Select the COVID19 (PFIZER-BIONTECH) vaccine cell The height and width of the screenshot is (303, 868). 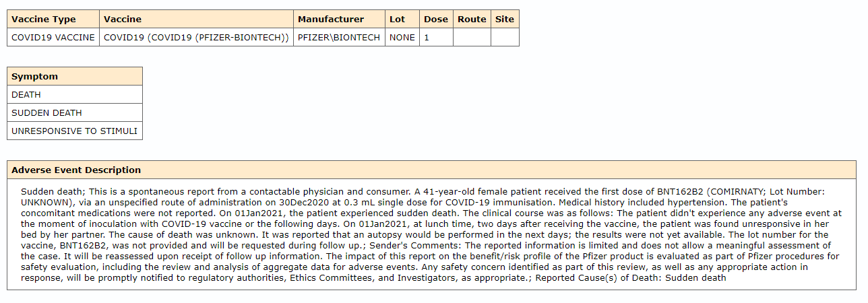tap(196, 38)
